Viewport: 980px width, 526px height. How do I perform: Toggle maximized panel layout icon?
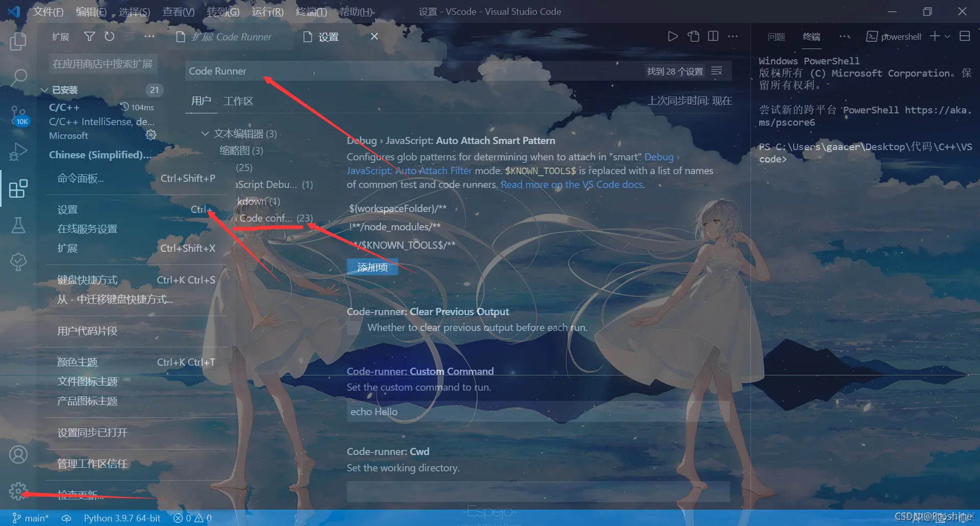(x=965, y=36)
